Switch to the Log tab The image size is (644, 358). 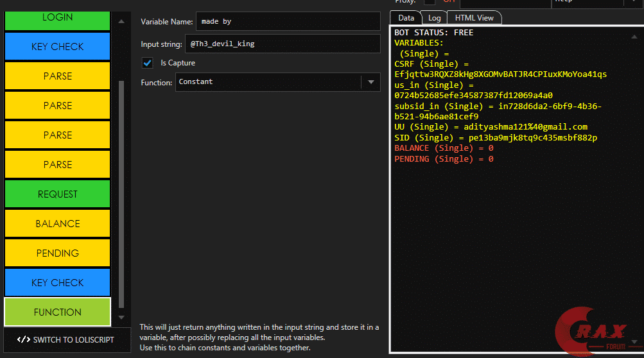coord(434,18)
